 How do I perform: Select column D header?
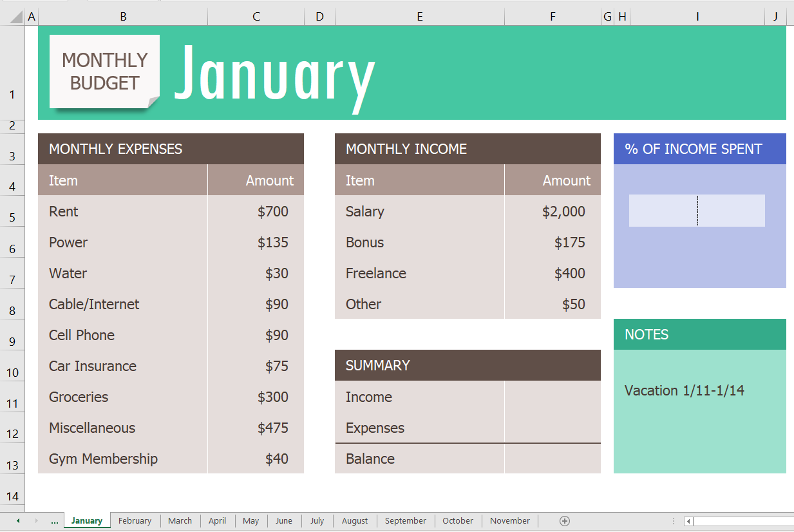click(320, 17)
